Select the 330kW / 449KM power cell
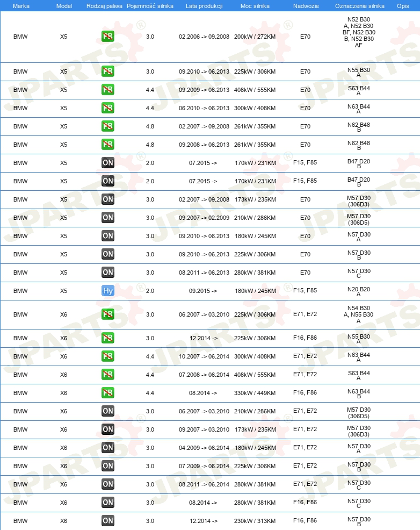Image resolution: width=420 pixels, height=530 pixels. [x=255, y=393]
